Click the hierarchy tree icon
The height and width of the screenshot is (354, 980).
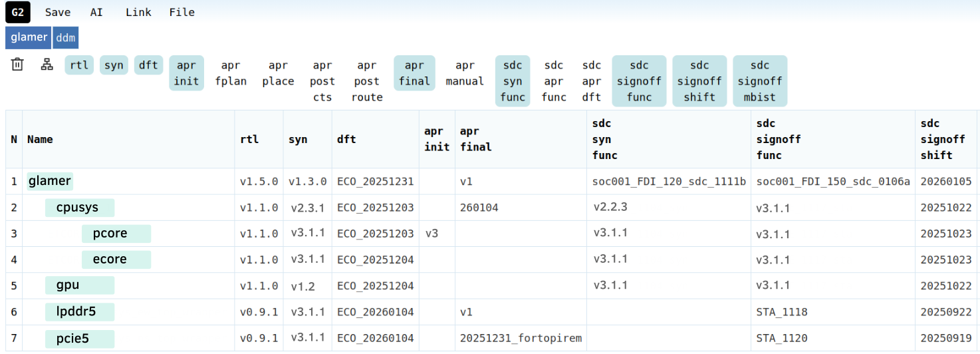point(47,65)
